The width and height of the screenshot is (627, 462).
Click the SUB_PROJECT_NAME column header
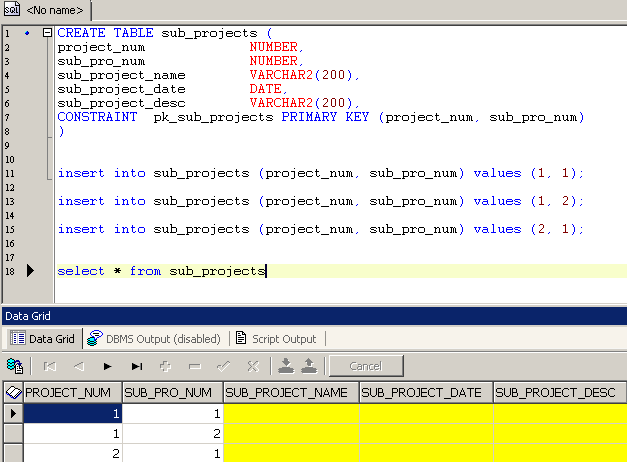pyautogui.click(x=291, y=393)
